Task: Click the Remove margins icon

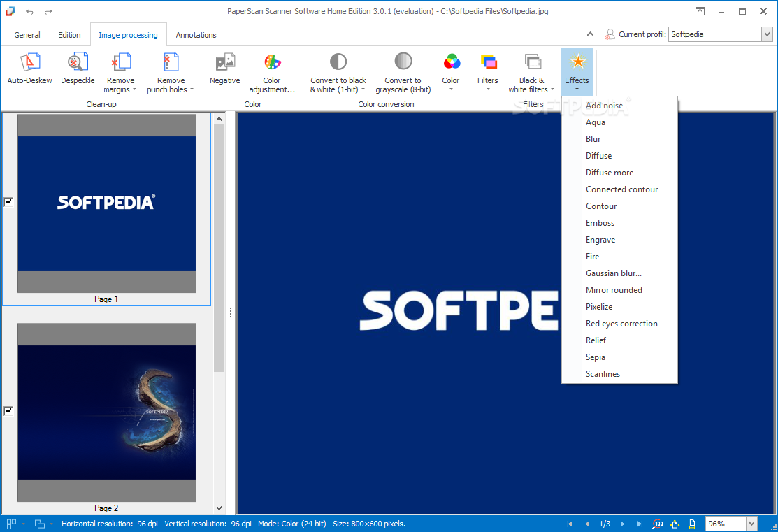Action: [121, 62]
